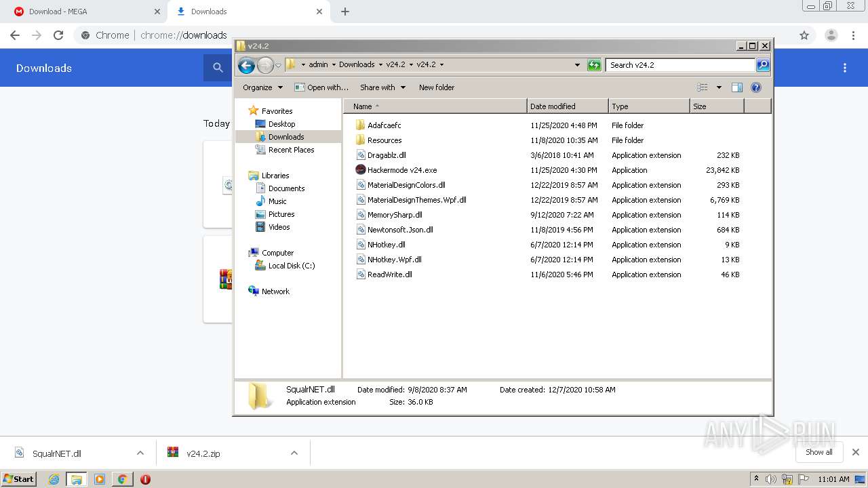868x488 pixels.
Task: Click Show all downloads button
Action: (x=819, y=453)
